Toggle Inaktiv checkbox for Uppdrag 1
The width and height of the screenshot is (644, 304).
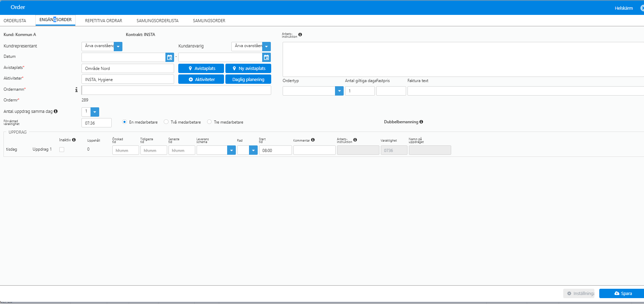coord(62,150)
